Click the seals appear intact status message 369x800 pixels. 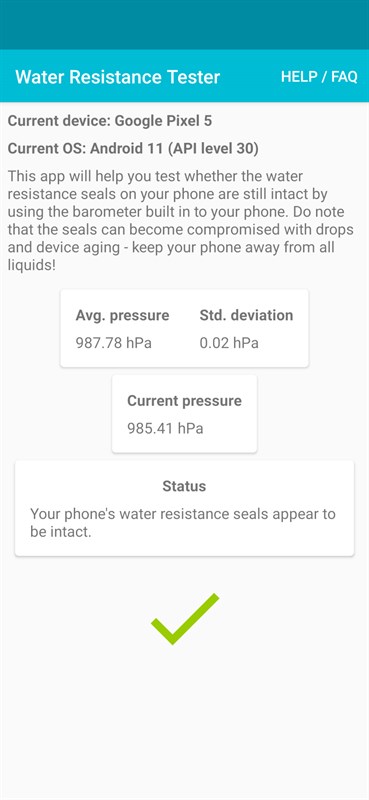point(183,523)
